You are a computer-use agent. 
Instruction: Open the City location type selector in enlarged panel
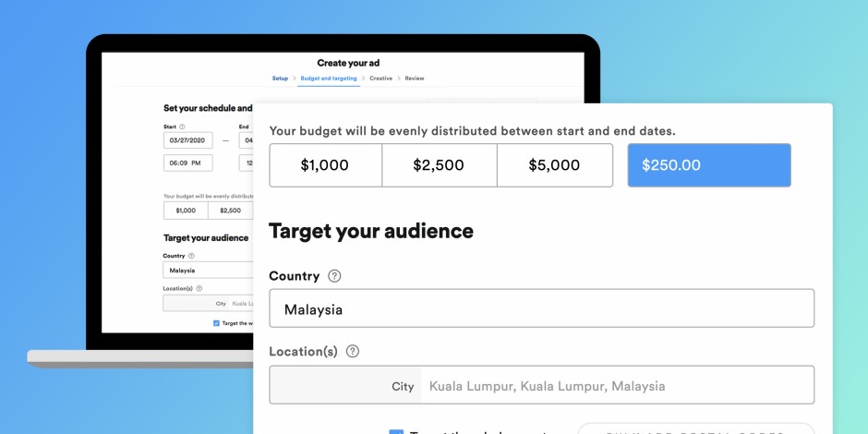coord(345,385)
